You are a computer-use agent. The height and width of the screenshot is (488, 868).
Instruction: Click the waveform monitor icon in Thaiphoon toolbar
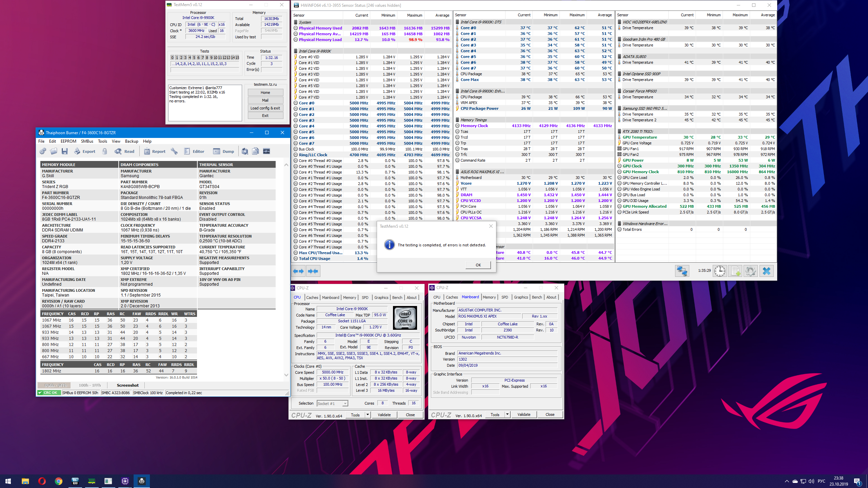click(x=267, y=151)
